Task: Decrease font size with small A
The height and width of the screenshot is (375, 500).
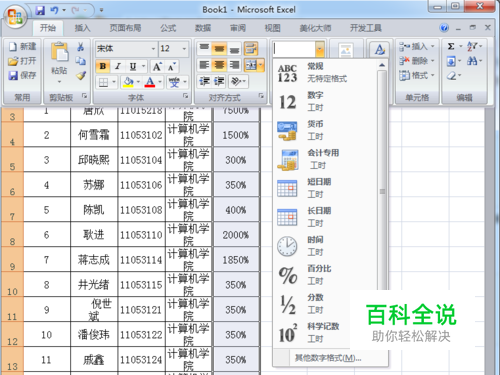Action: click(x=171, y=67)
